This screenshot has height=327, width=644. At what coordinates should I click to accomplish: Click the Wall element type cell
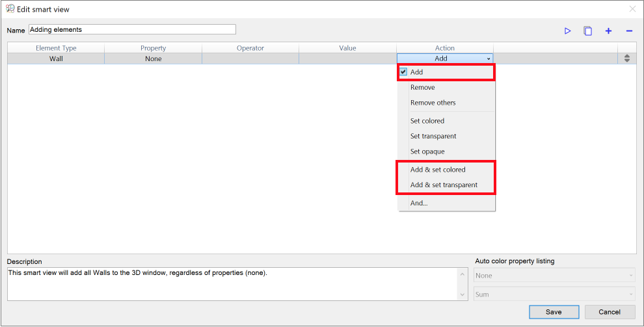[x=56, y=59]
